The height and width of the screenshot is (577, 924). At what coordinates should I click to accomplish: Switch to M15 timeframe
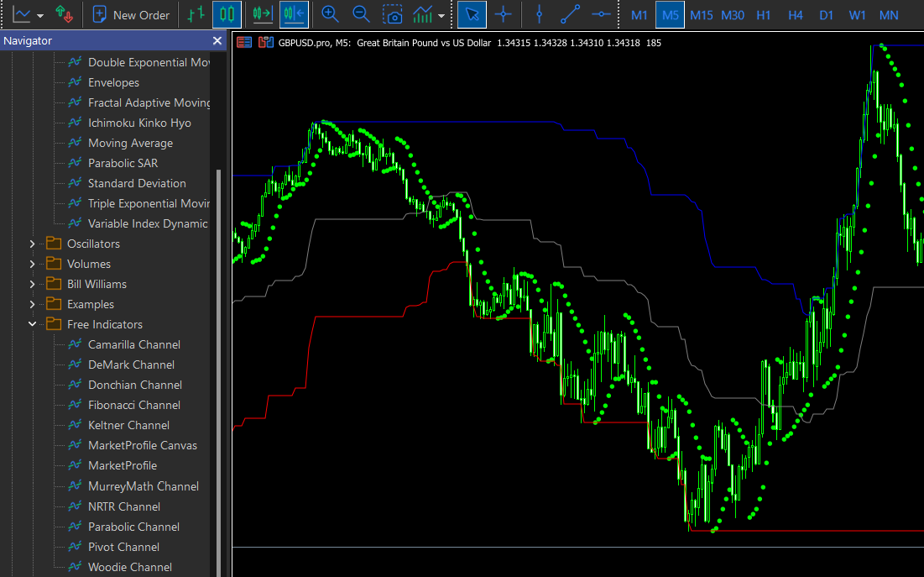pyautogui.click(x=702, y=15)
